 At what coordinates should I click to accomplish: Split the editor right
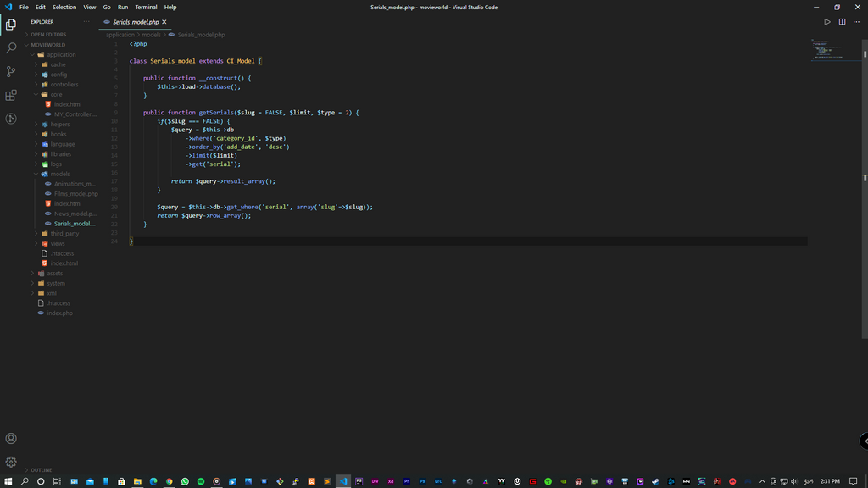click(842, 22)
